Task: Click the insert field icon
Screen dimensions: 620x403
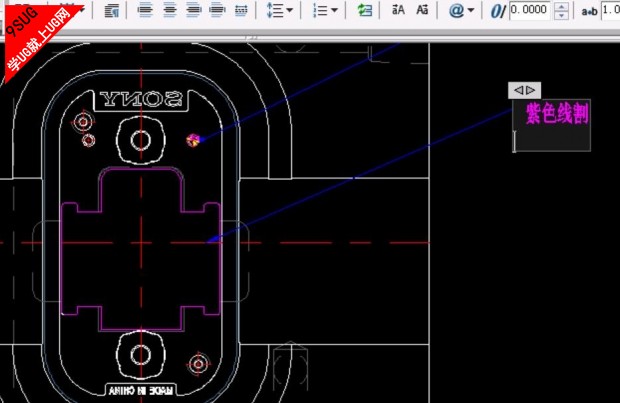Action: click(364, 10)
